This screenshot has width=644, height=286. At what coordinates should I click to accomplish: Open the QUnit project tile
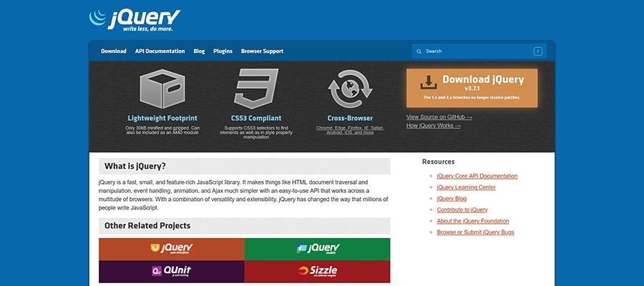[172, 271]
